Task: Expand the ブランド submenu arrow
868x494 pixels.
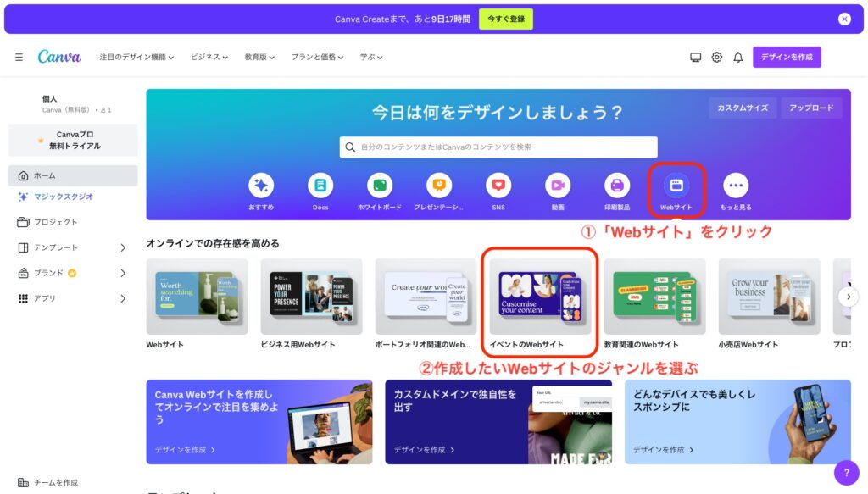Action: click(x=123, y=273)
